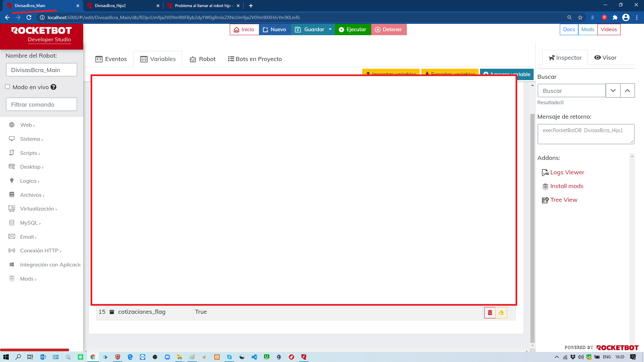Click the Detener stop button
Screen dimensions: 644x362
[x=388, y=29]
